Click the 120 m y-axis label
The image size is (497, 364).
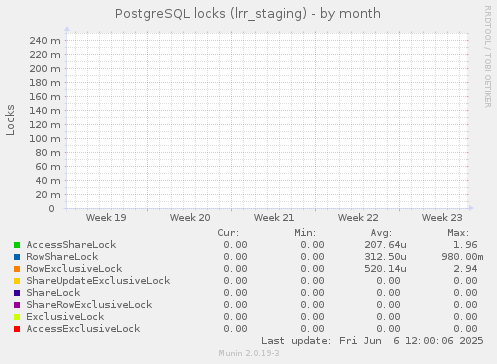coord(45,125)
